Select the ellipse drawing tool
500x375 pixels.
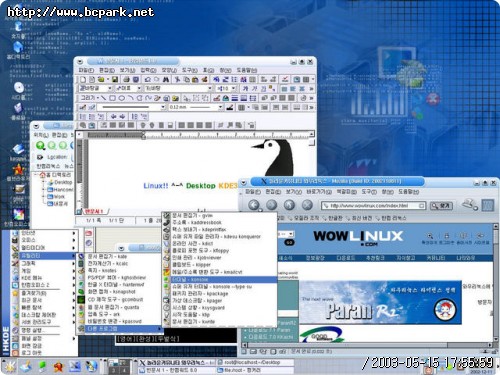(122, 98)
